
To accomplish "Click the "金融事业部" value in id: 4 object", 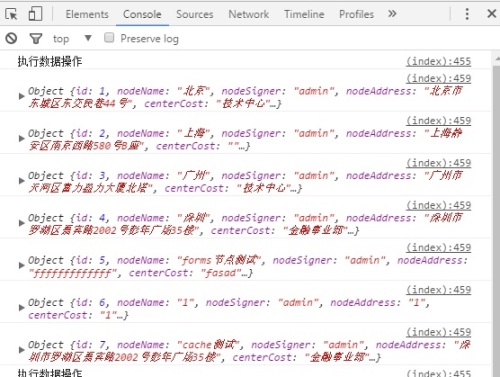I will click(x=316, y=230).
